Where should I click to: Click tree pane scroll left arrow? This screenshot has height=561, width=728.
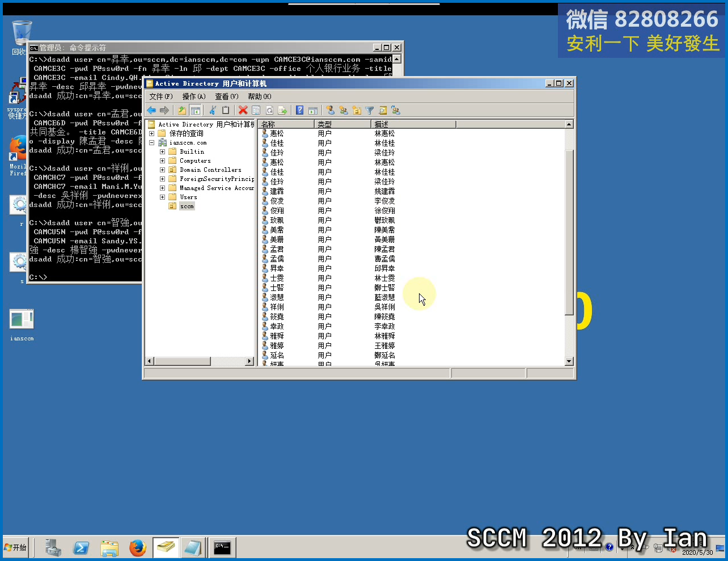(150, 361)
